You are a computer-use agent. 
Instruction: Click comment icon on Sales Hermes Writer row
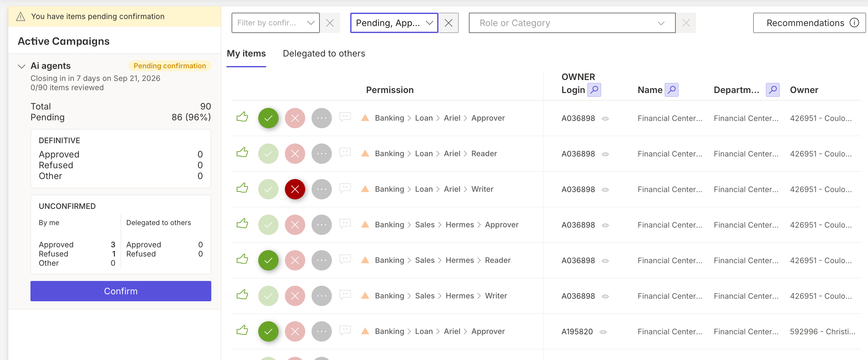[x=345, y=295]
